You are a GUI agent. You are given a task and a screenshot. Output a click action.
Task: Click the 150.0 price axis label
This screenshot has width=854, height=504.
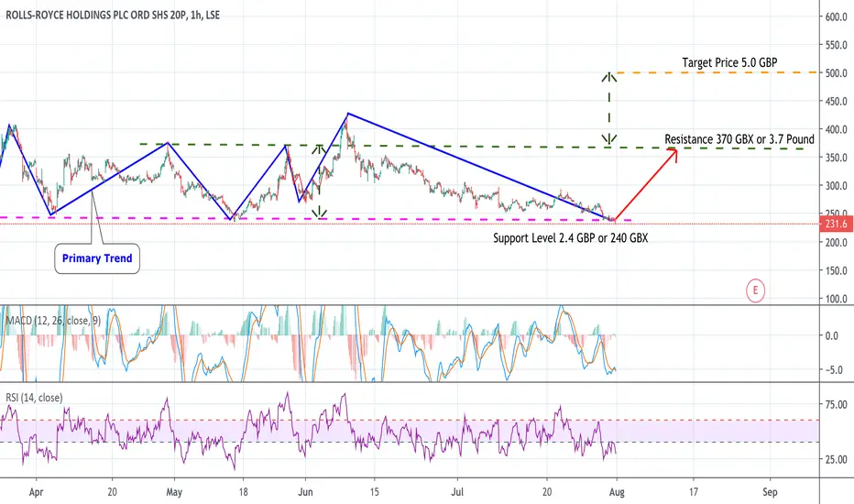836,271
